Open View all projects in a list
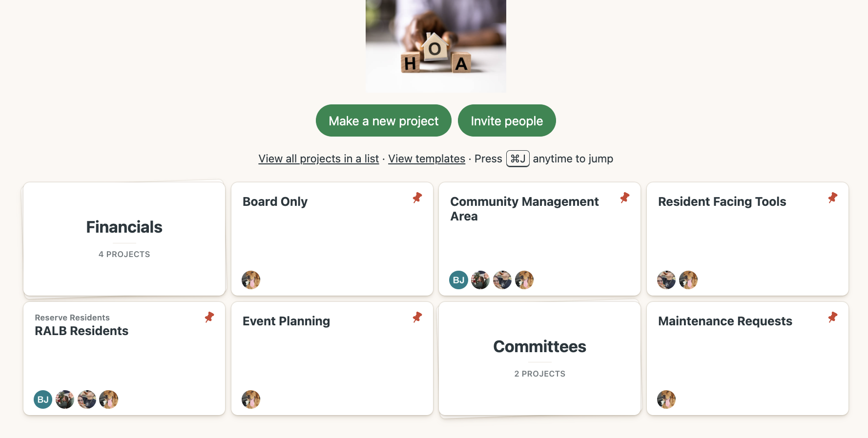 (x=318, y=159)
